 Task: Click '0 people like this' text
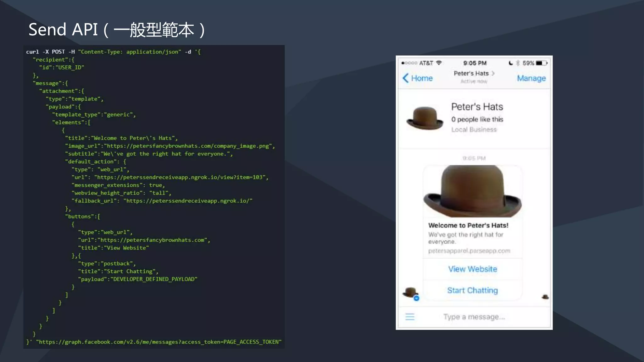tap(477, 119)
